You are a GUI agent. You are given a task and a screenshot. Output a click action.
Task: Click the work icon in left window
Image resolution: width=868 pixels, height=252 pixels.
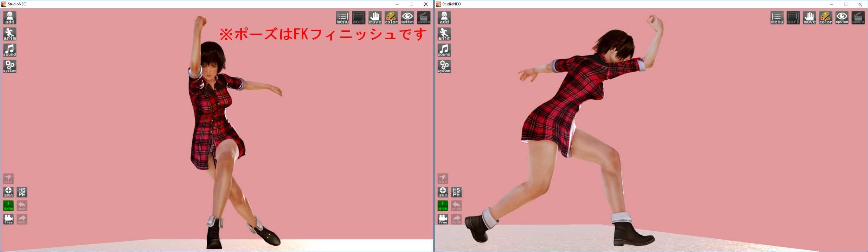click(359, 18)
